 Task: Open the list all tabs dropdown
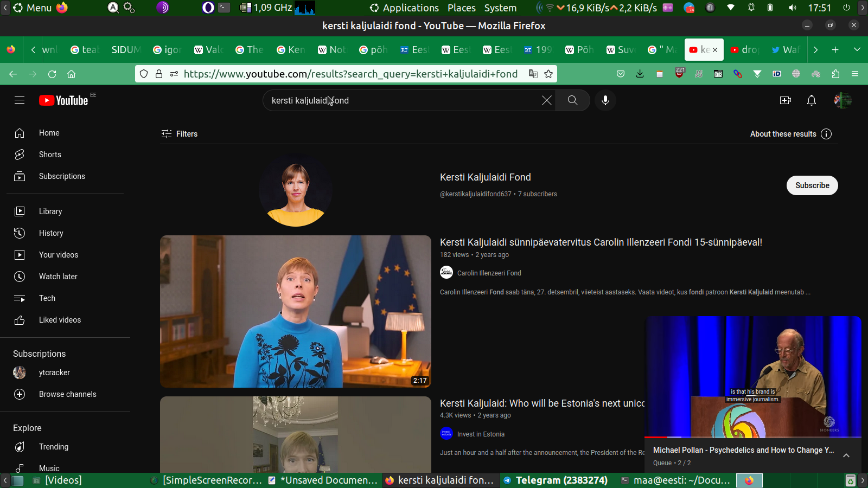857,49
